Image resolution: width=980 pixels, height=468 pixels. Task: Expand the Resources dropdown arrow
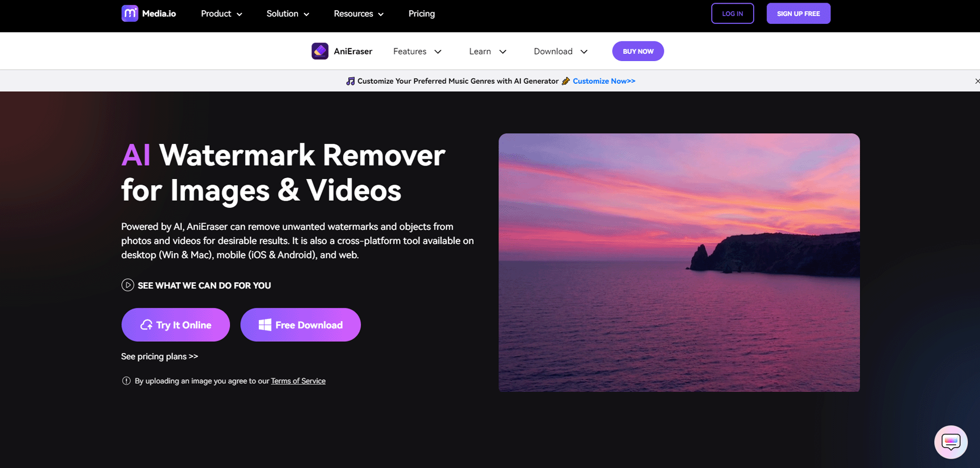pos(381,14)
